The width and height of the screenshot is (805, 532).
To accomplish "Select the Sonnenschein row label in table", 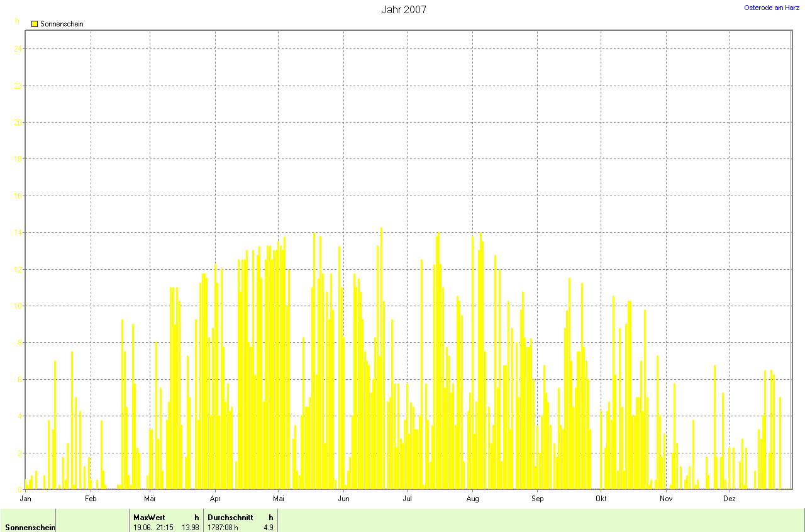I will (30, 527).
